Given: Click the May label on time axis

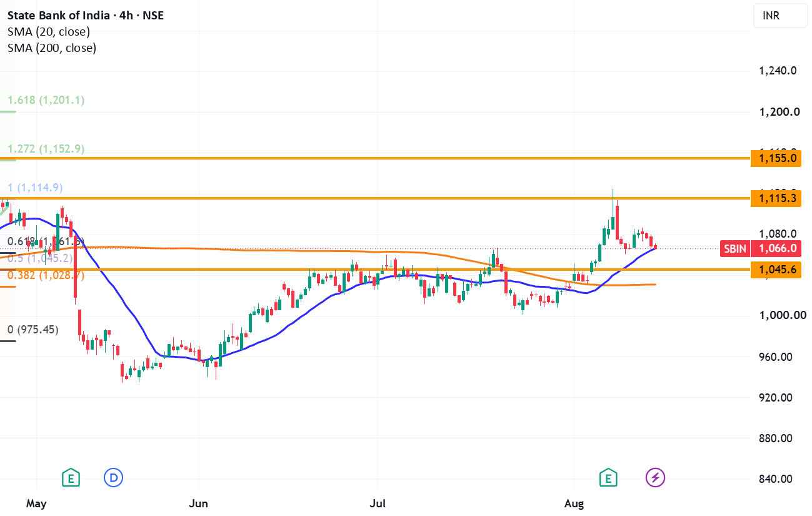Looking at the screenshot, I should click(x=36, y=503).
